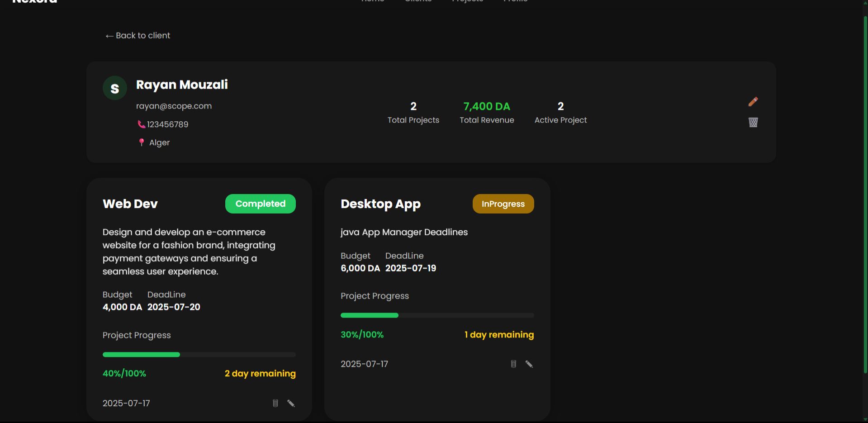The height and width of the screenshot is (423, 868).
Task: Switch to the Projects page
Action: (467, 1)
